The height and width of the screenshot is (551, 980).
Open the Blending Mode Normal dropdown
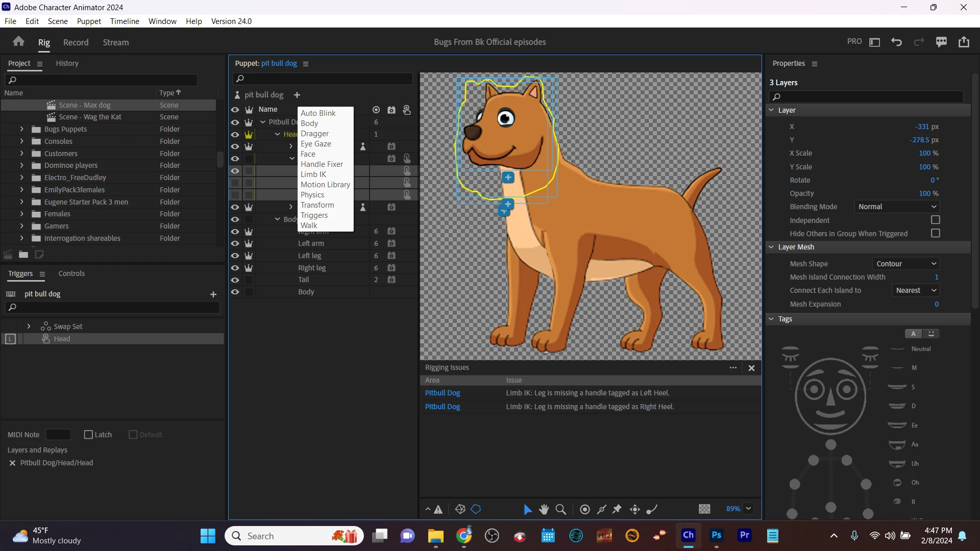tap(897, 207)
